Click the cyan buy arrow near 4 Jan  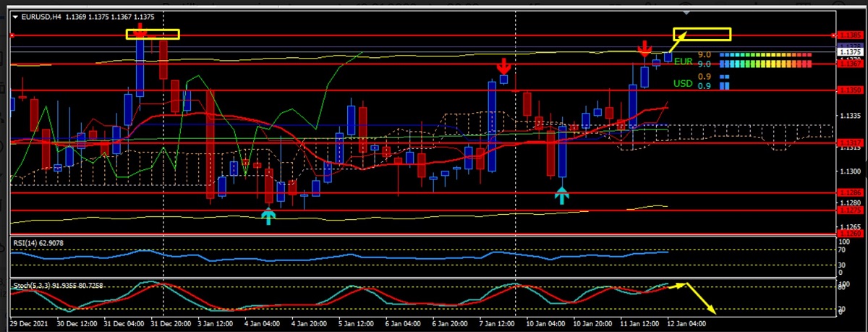pyautogui.click(x=268, y=216)
